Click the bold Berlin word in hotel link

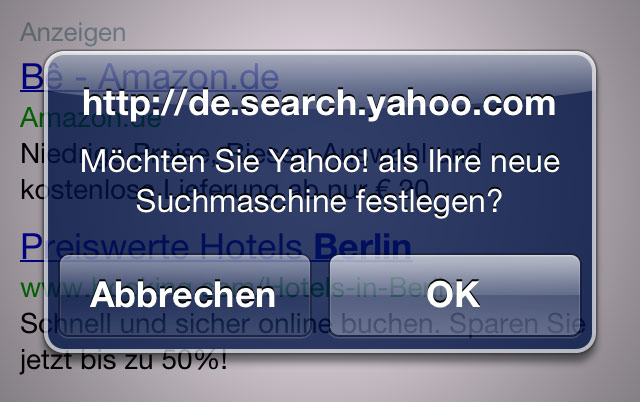(x=363, y=246)
